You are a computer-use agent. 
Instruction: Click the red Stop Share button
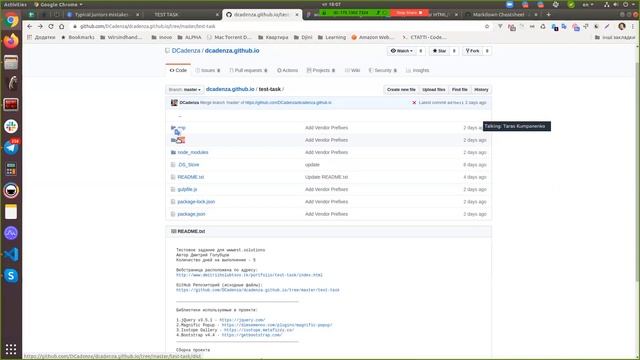[409, 13]
